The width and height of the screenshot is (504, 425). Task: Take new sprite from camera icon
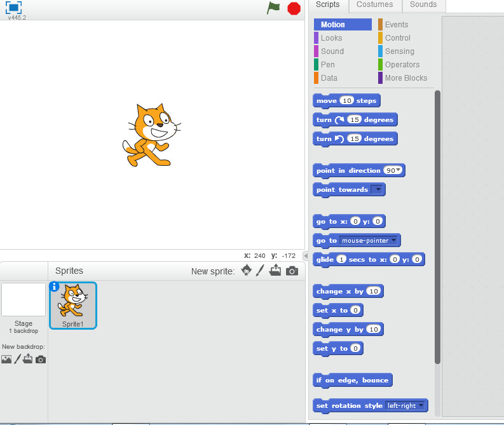coord(292,271)
